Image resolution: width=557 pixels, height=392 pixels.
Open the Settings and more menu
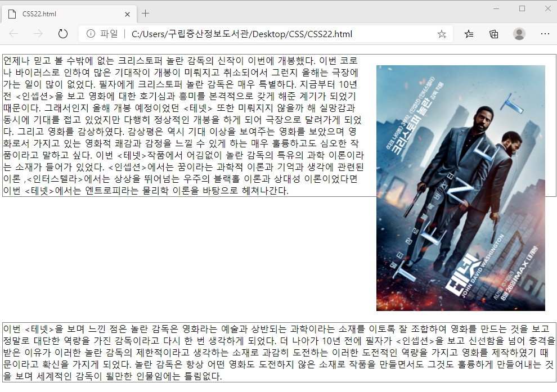(x=545, y=34)
